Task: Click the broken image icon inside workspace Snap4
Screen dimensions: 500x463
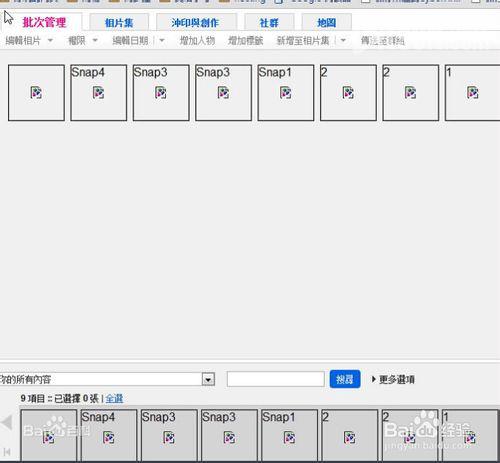Action: tap(99, 93)
